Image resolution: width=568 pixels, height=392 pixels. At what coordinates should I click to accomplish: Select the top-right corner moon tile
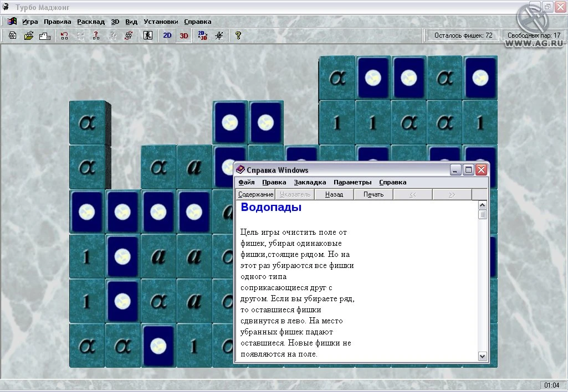480,78
